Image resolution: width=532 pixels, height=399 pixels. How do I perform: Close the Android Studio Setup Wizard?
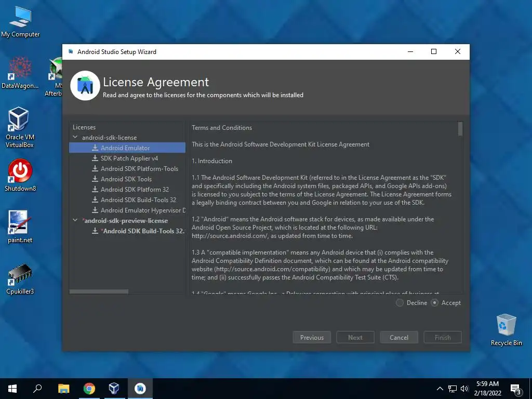(457, 51)
